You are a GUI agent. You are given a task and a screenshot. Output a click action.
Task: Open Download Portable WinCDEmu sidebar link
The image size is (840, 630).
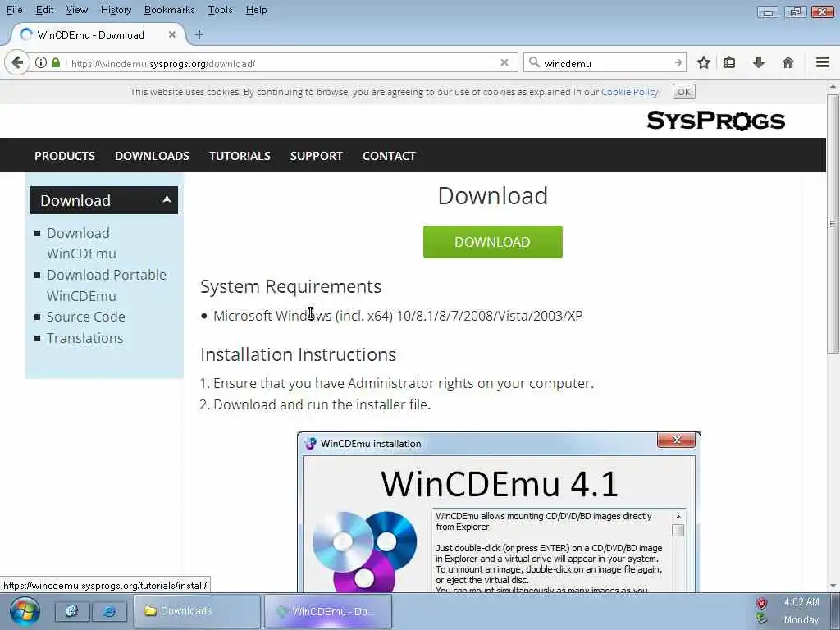[107, 285]
